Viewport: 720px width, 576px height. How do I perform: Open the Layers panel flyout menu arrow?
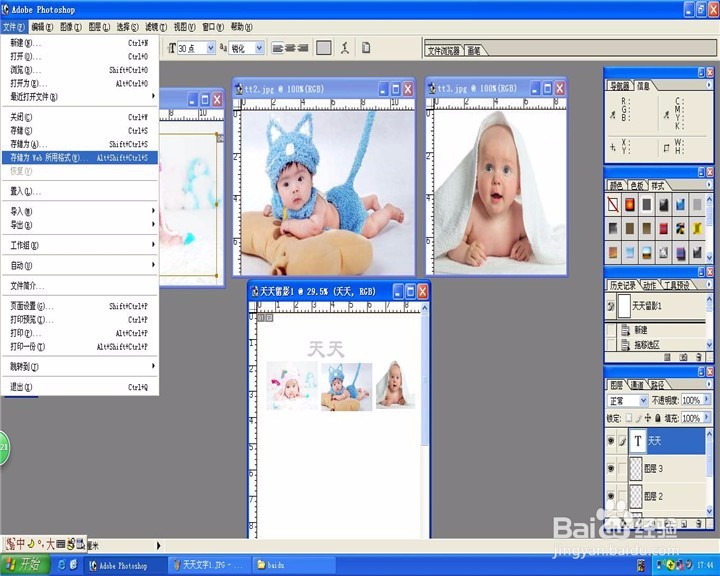point(709,384)
